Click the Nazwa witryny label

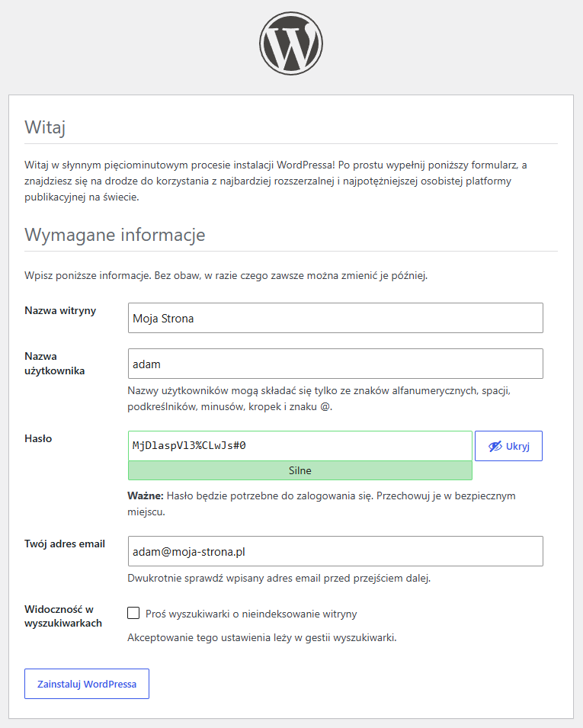pos(60,310)
